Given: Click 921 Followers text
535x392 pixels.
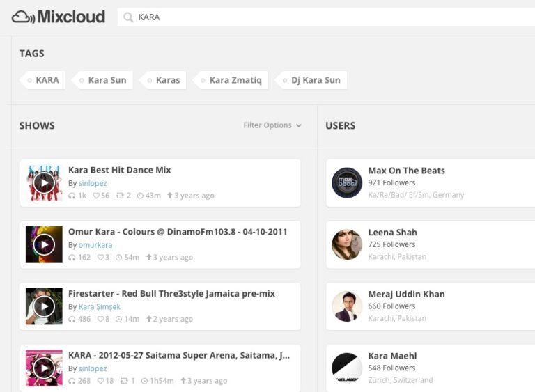Looking at the screenshot, I should pos(391,183).
